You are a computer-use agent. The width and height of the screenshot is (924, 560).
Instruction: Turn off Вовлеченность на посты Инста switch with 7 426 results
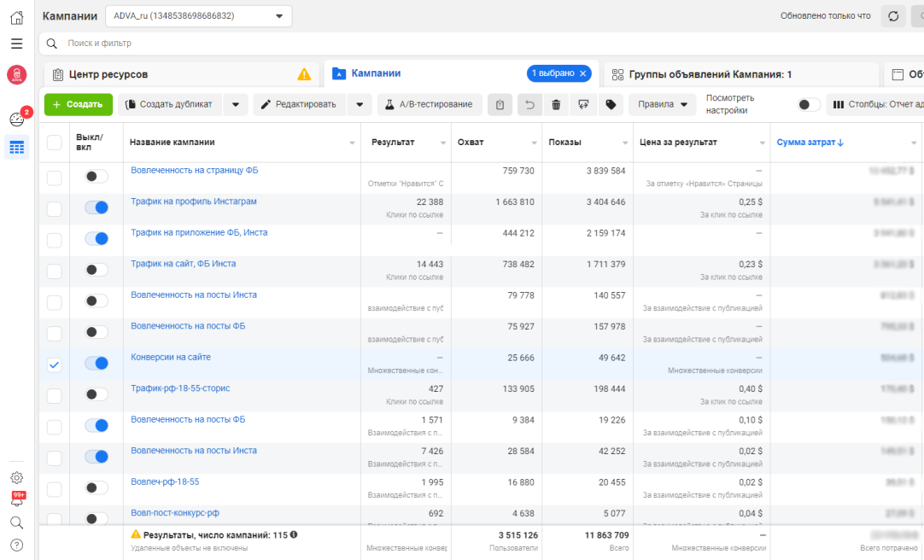96,457
